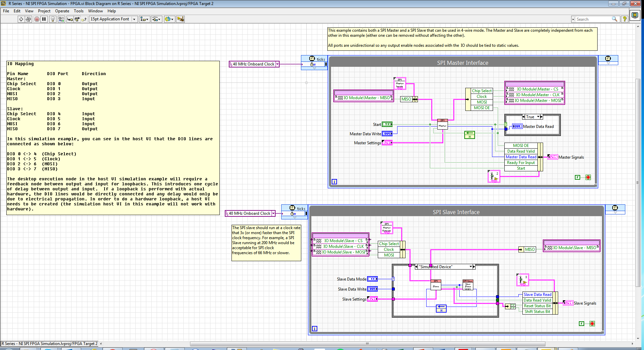644x350 pixels.
Task: Click the Step Into toolbar button
Action: click(70, 19)
